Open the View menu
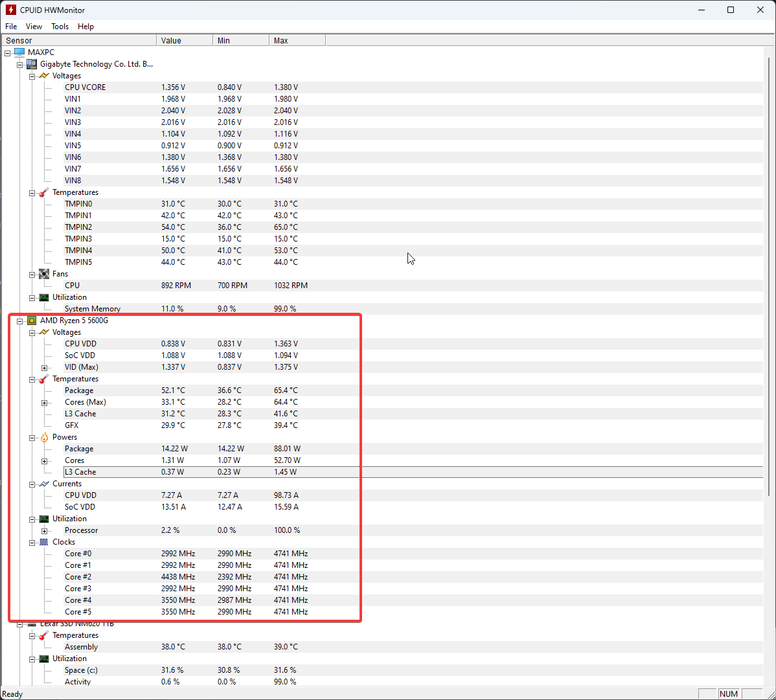Viewport: 776px width, 700px height. (34, 26)
